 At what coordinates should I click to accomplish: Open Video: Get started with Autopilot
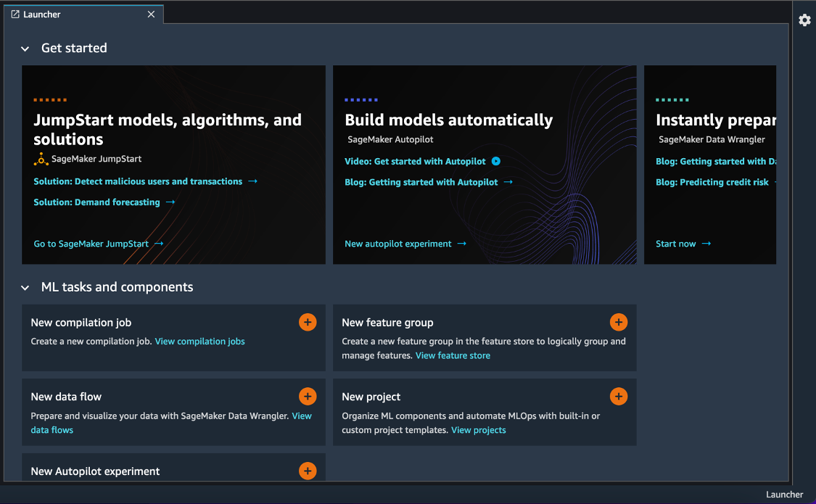[415, 161]
